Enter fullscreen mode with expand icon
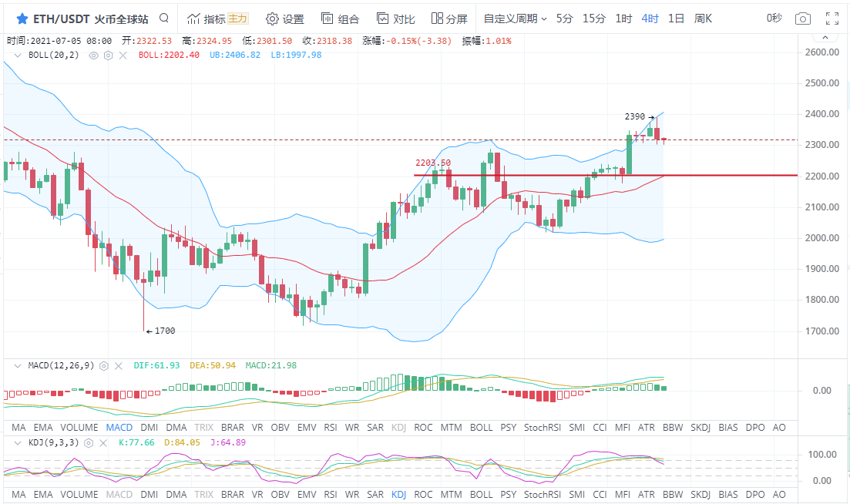 pos(832,19)
